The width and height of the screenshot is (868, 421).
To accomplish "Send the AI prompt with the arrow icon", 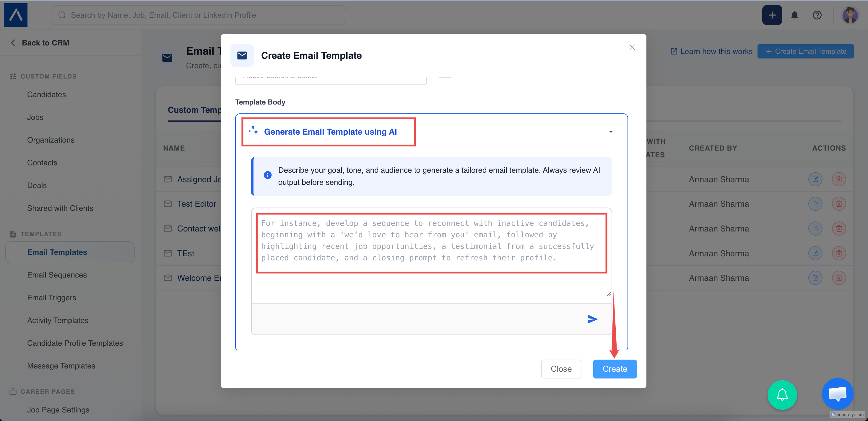I will pos(592,319).
